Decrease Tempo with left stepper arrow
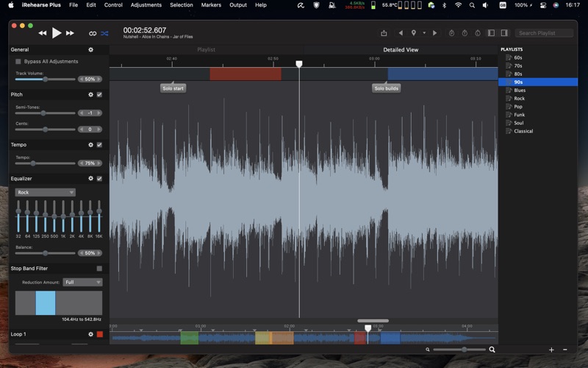 pos(82,163)
